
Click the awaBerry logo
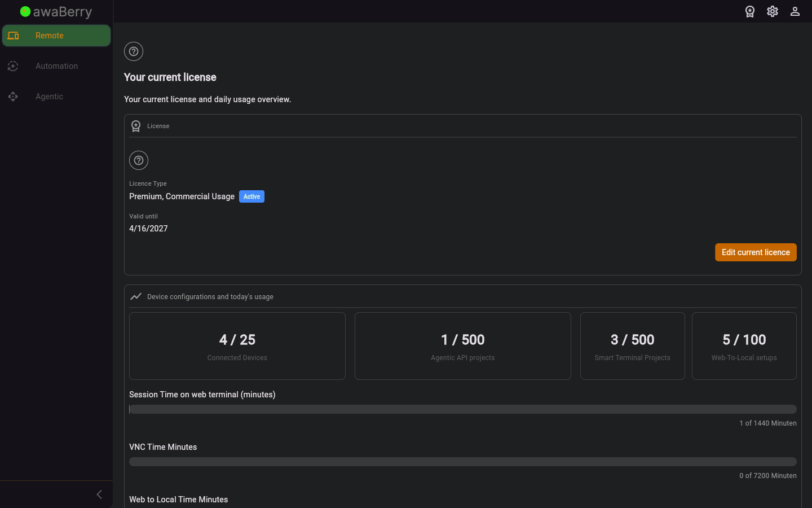(56, 12)
